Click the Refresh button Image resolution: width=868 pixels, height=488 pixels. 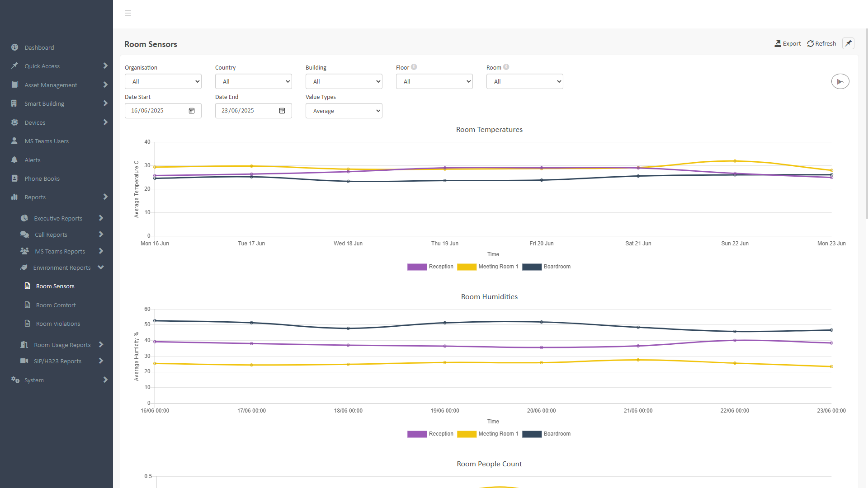[821, 43]
